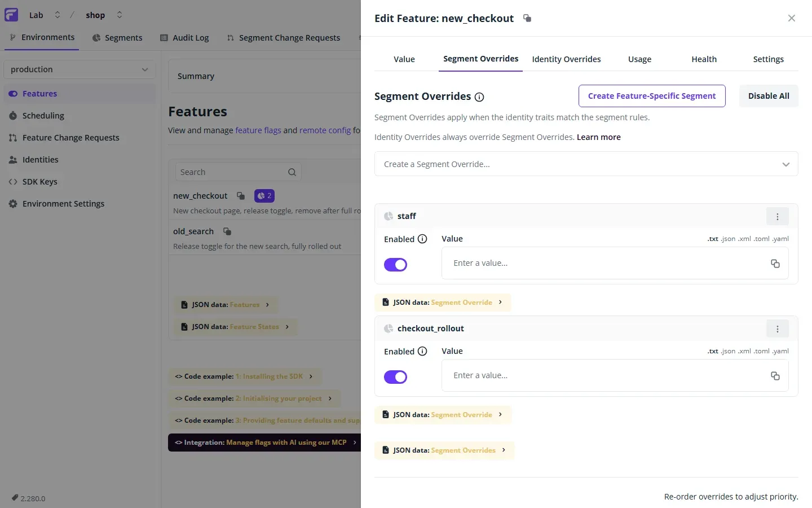The height and width of the screenshot is (508, 812).
Task: Switch to the Health tab
Action: 704,59
